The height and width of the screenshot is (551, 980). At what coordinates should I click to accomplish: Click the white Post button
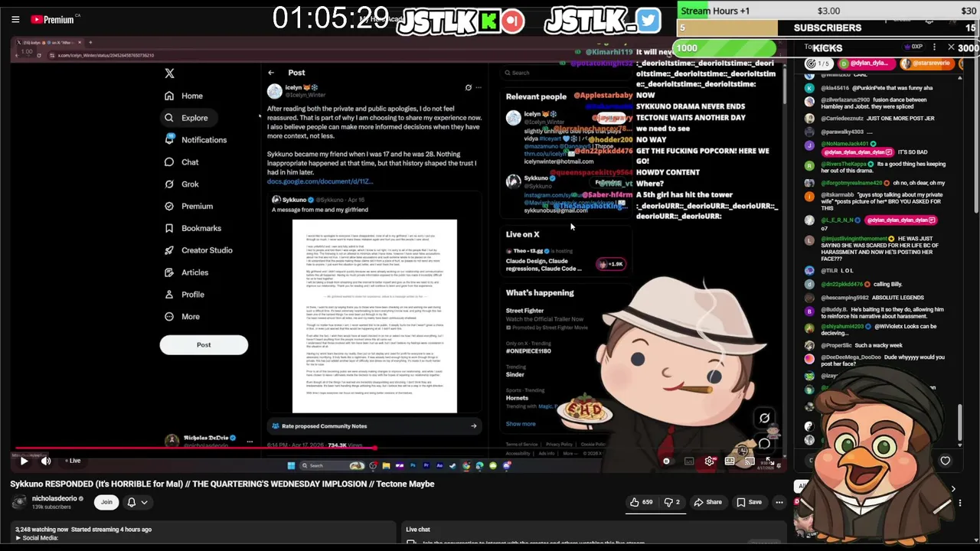(204, 344)
